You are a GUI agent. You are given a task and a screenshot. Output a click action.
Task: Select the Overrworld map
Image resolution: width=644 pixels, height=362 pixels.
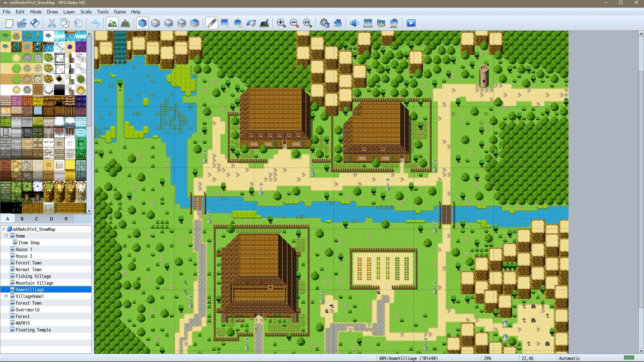coord(27,309)
